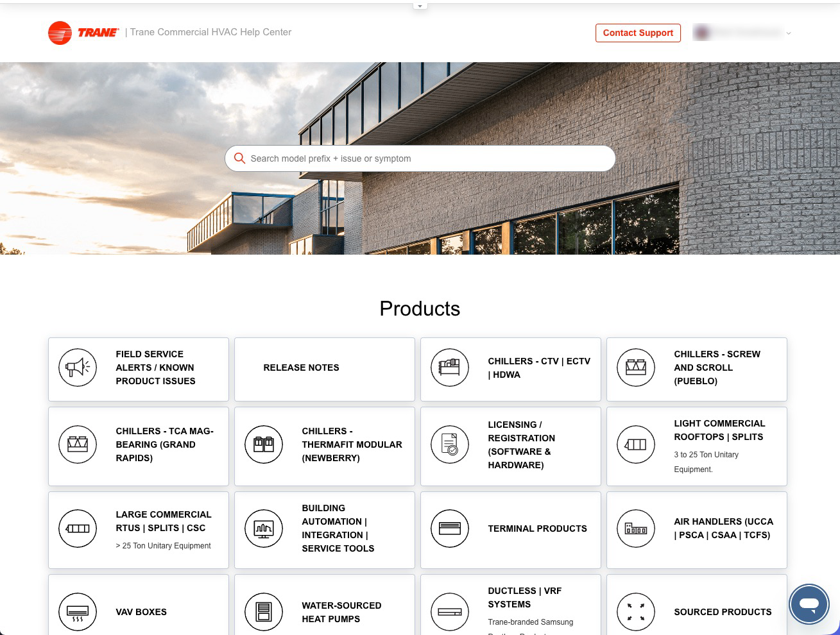Viewport: 840px width, 635px height.
Task: Open the user profile dropdown
Action: pos(742,33)
